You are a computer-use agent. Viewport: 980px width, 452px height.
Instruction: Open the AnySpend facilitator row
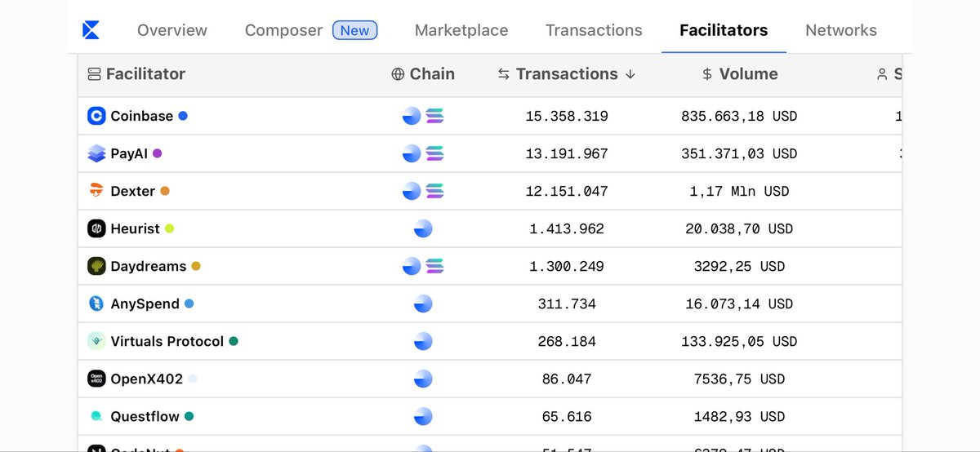(x=490, y=304)
